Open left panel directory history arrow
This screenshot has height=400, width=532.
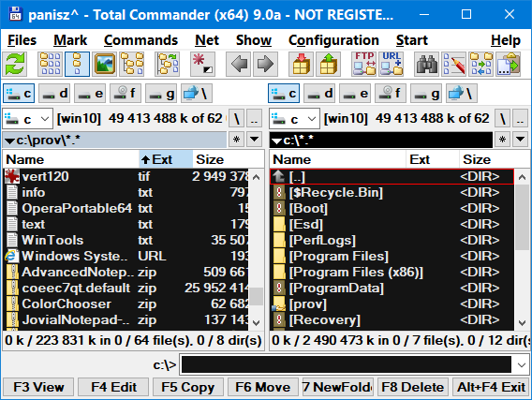click(x=255, y=140)
